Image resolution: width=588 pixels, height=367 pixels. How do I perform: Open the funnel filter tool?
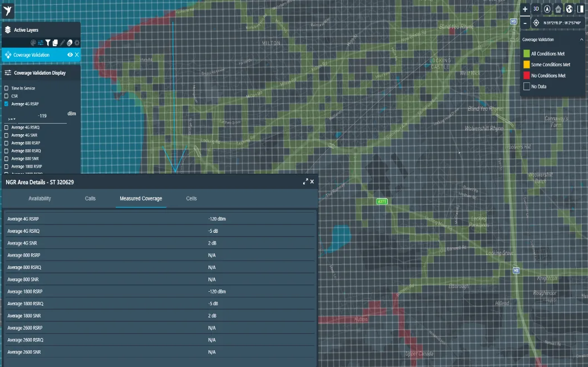[48, 43]
